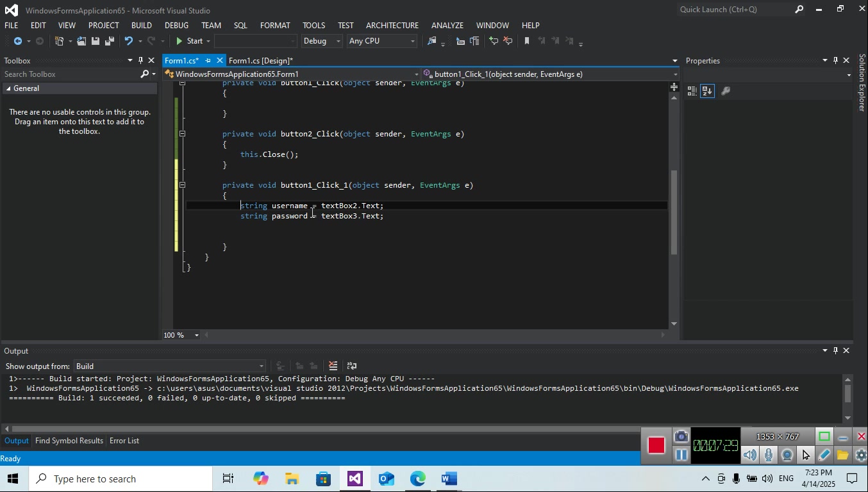Image resolution: width=868 pixels, height=492 pixels.
Task: Click the code editor vertical scrollbar thumb
Action: tap(674, 211)
